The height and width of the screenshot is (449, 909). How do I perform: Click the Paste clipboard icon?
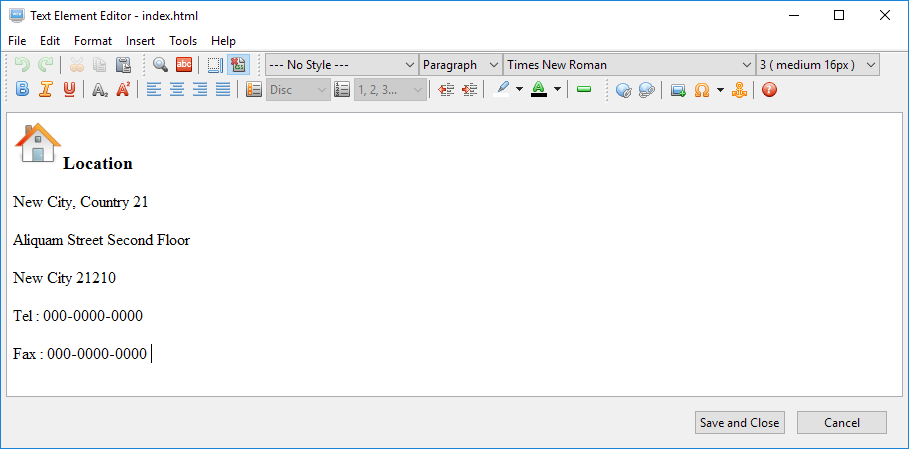(x=123, y=65)
